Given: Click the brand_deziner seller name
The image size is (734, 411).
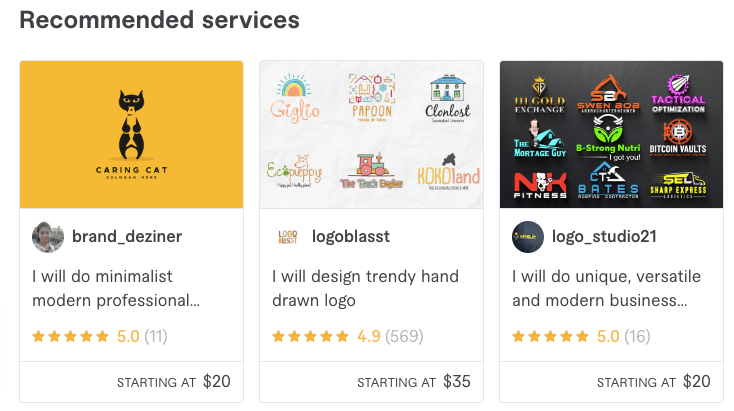Looking at the screenshot, I should tap(127, 237).
